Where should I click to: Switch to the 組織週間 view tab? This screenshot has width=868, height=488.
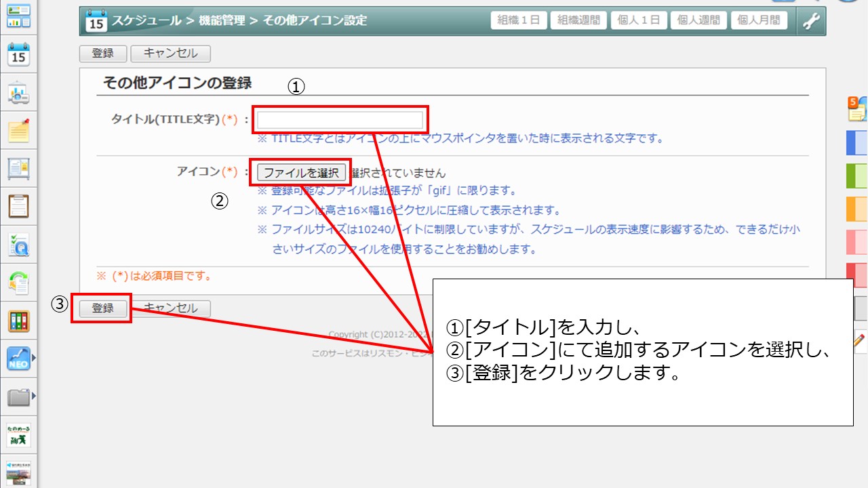tap(578, 20)
